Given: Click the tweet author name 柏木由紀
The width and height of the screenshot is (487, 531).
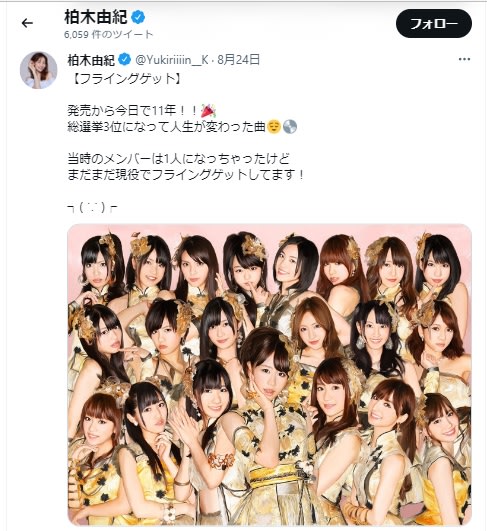Looking at the screenshot, I should (x=91, y=60).
